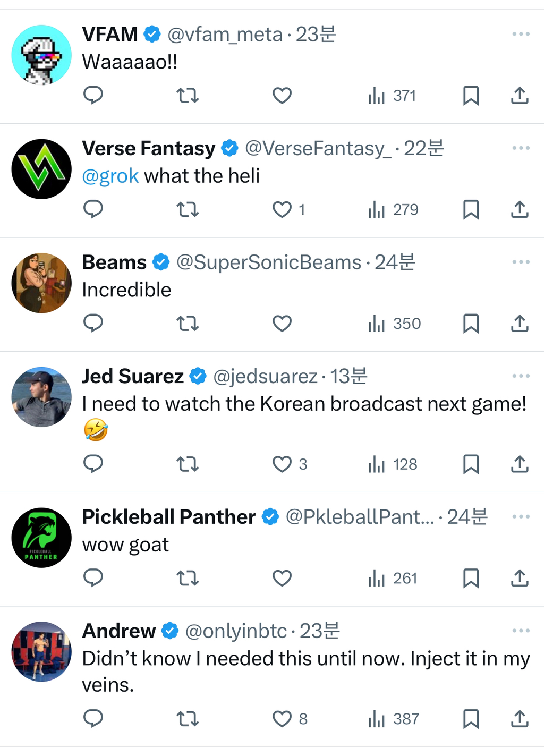Reply to VFAM's Waaaaao tweet
Viewport: 544px width, 756px height.
click(93, 96)
